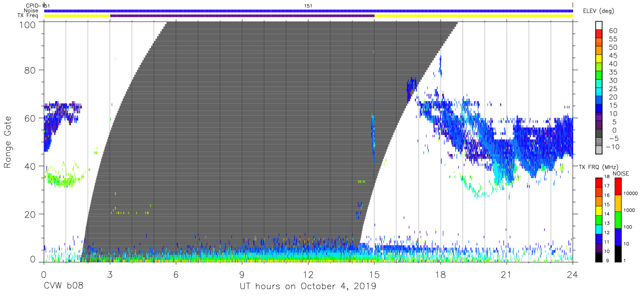The image size is (644, 297).
Task: Click the 'UT hours on October 4, 2019' axis title
Action: 308,286
